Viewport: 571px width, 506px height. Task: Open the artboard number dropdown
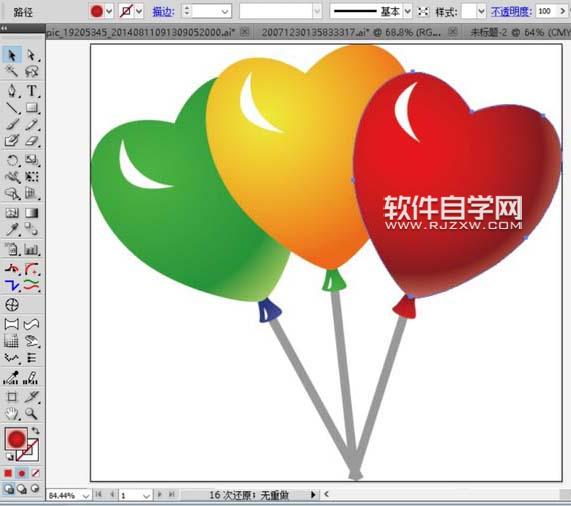coord(146,495)
